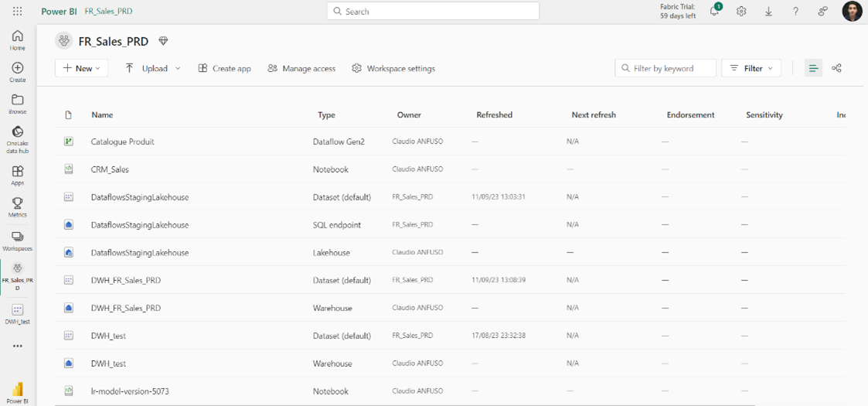868x406 pixels.
Task: Click refreshed time 11/09/23 13:03:31
Action: coord(499,196)
